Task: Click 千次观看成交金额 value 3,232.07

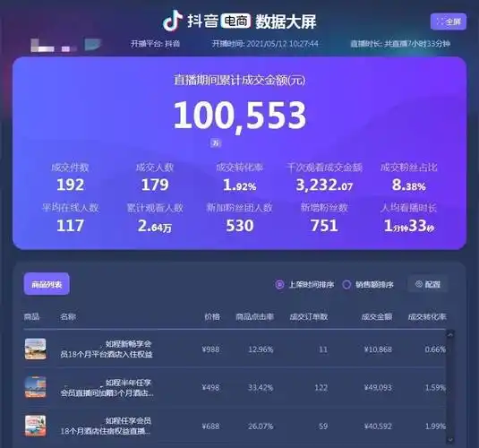Action: tap(324, 185)
